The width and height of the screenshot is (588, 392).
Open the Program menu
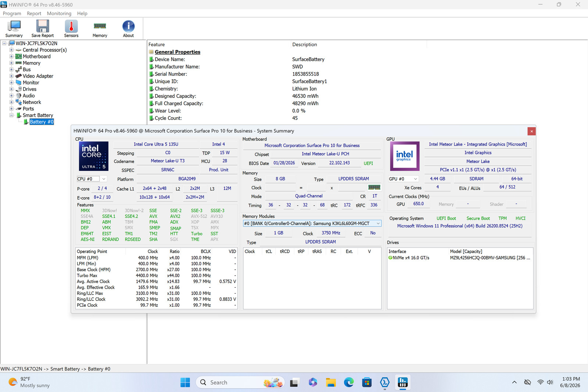pos(12,14)
